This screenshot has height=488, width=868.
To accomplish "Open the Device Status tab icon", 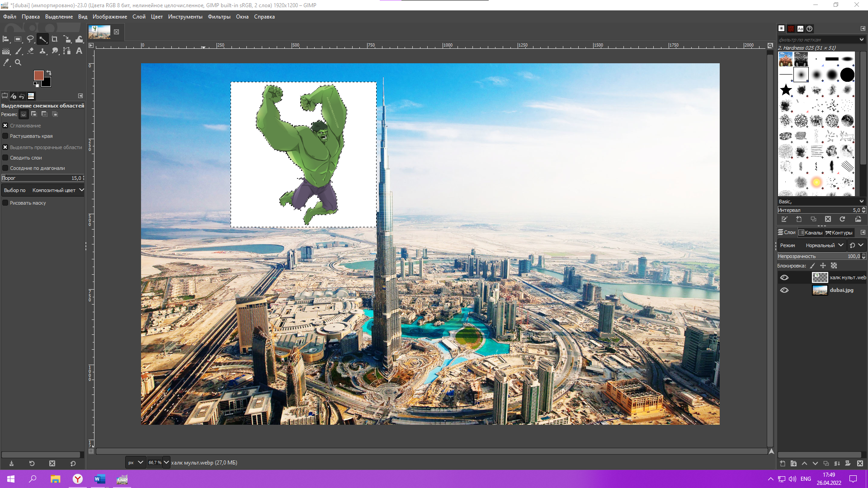I will pyautogui.click(x=13, y=96).
